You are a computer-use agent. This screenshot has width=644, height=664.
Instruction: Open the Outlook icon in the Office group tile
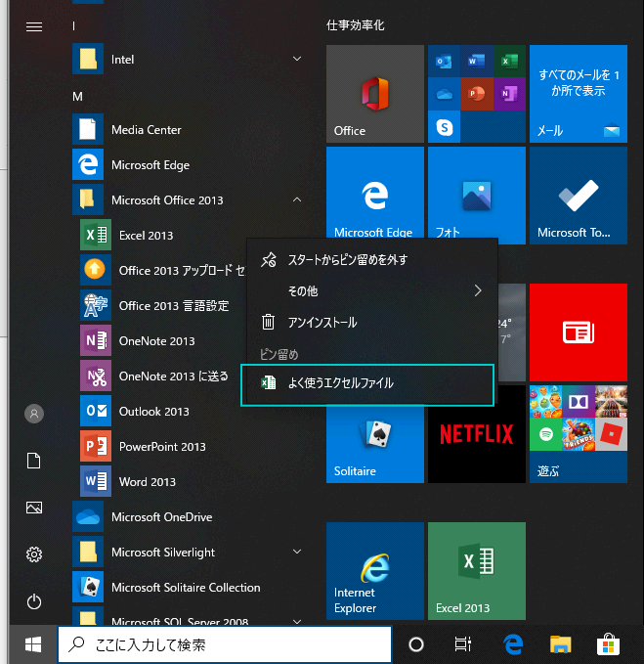coord(444,62)
